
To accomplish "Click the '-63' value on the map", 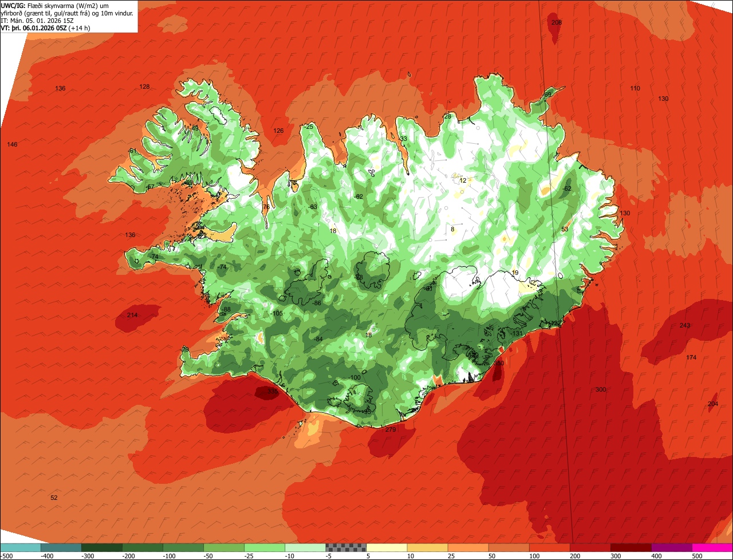I will point(312,207).
